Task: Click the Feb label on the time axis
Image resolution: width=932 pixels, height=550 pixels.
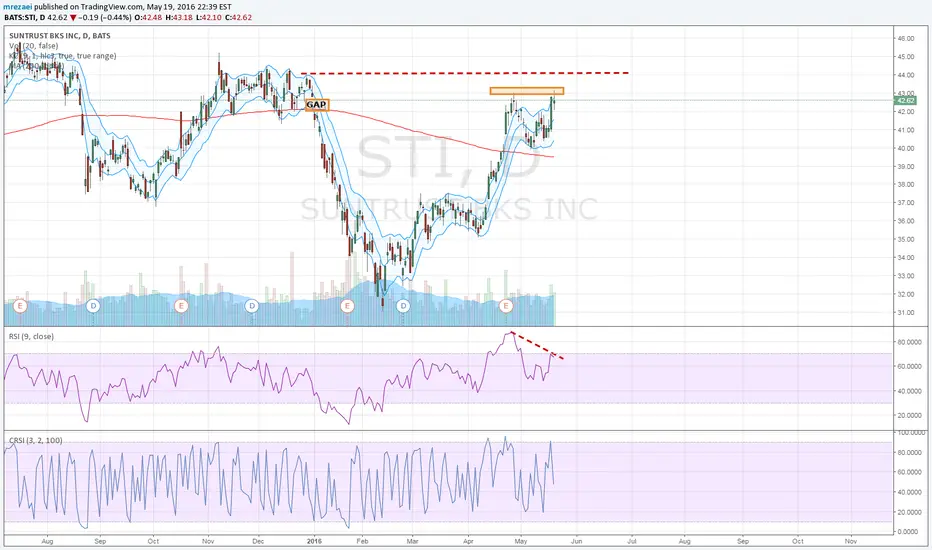Action: (362, 542)
